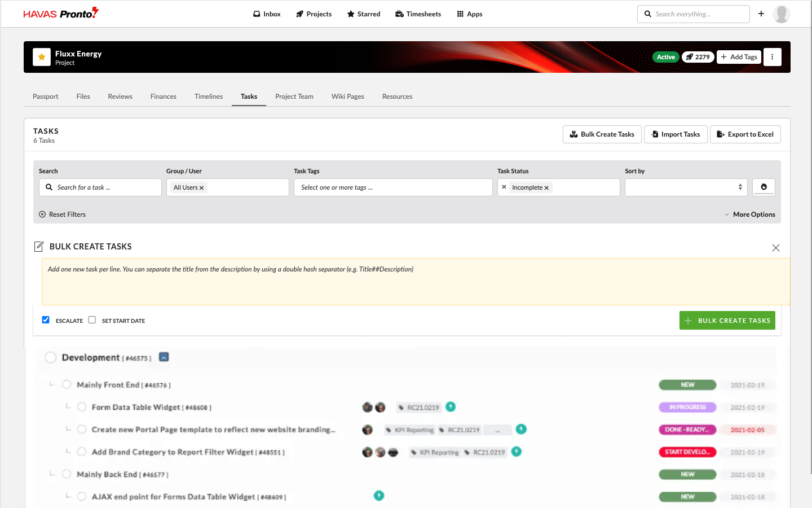The width and height of the screenshot is (812, 508).
Task: Open the Finances tab
Action: click(x=164, y=97)
